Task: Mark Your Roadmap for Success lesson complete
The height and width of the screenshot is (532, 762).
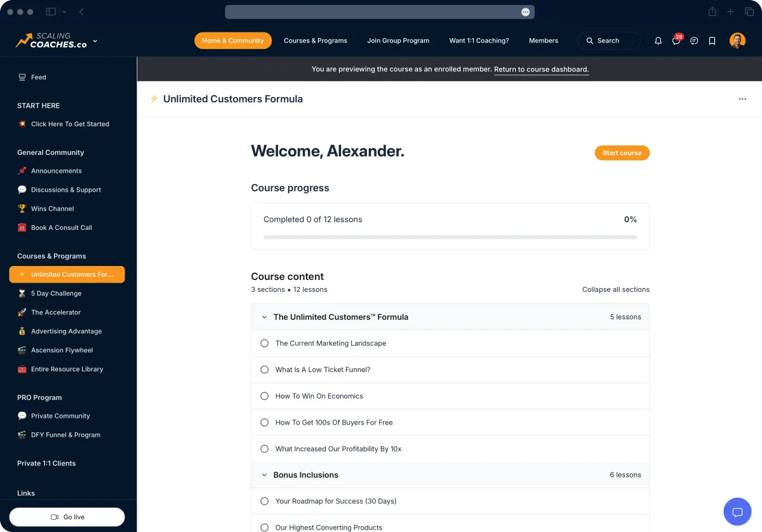Action: [265, 501]
